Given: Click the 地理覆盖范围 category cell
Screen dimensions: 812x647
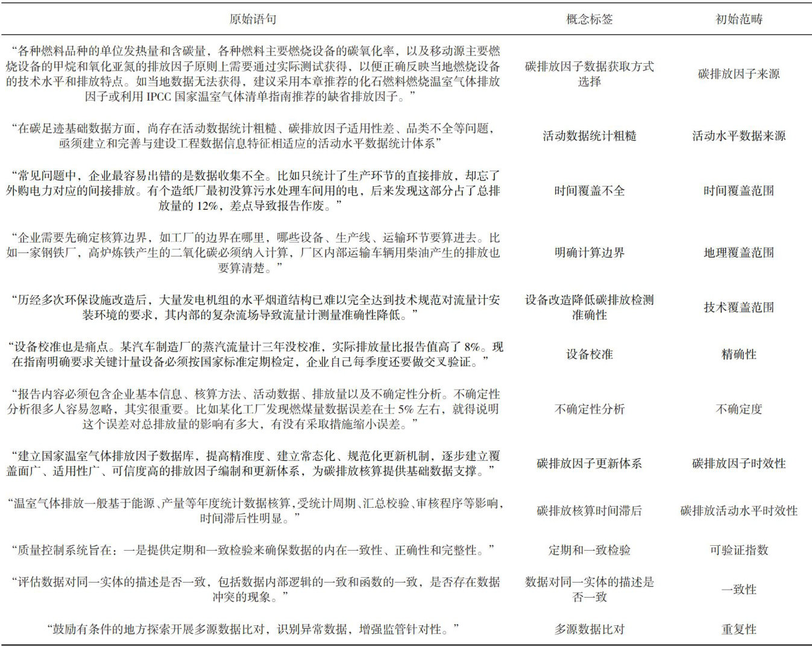Looking at the screenshot, I should [x=738, y=253].
